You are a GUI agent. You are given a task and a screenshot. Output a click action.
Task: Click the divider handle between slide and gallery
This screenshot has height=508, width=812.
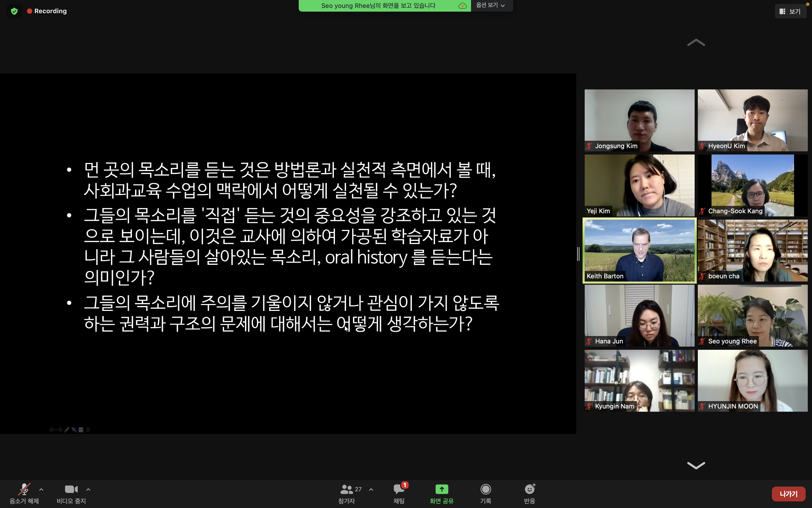point(578,254)
